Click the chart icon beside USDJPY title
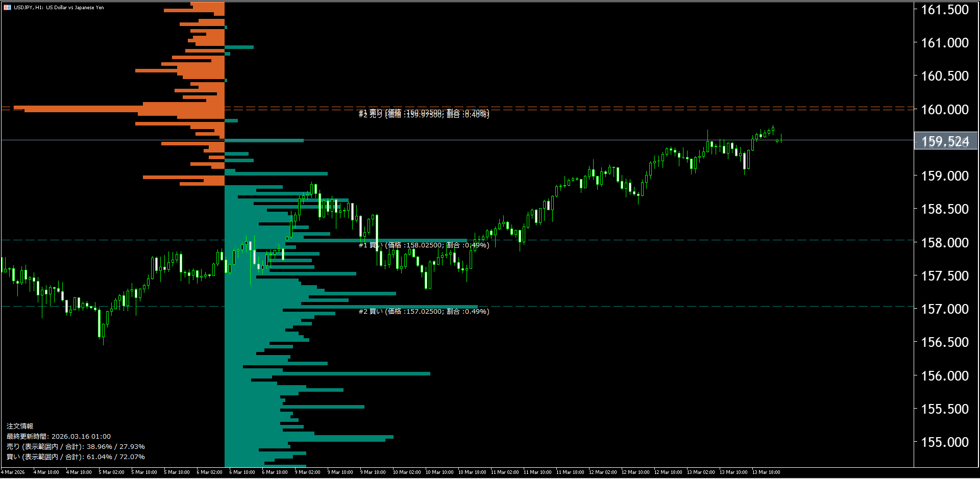This screenshot has width=980, height=479. point(7,8)
